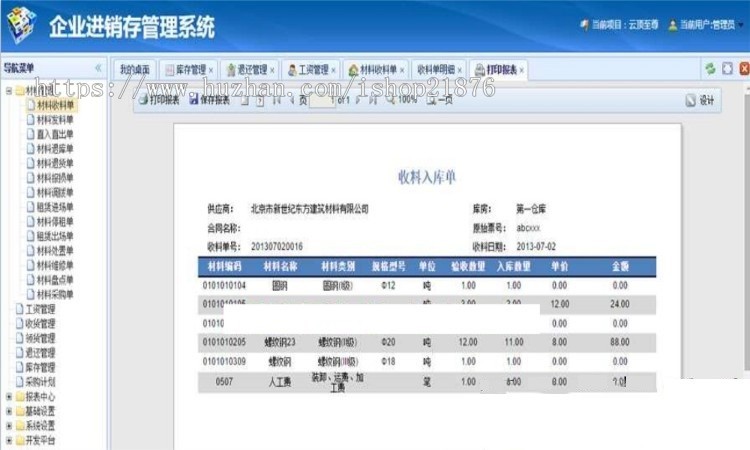
Task: Jump to last report page
Action: pos(373,100)
